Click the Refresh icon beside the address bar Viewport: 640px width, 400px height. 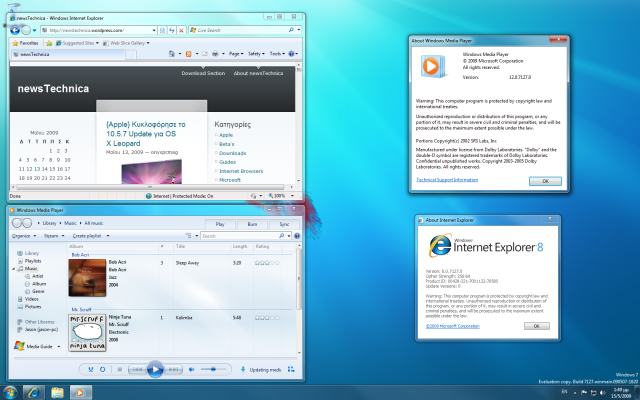pyautogui.click(x=172, y=30)
